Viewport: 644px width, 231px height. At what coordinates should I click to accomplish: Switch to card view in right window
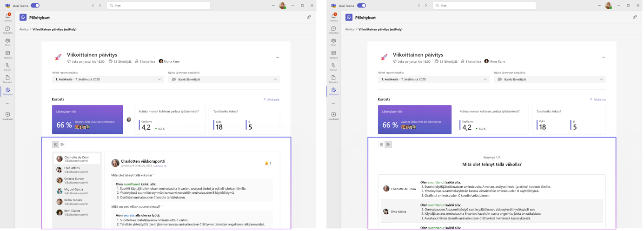tap(382, 145)
